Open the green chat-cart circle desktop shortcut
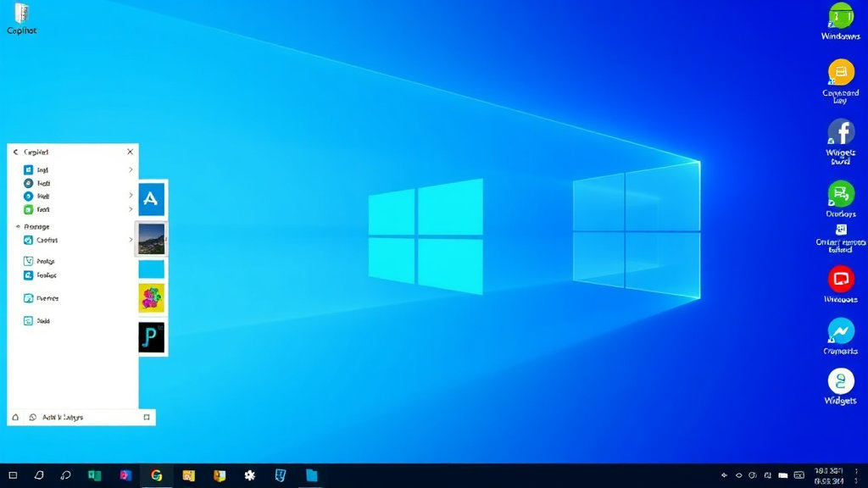The image size is (868, 488). point(841,194)
